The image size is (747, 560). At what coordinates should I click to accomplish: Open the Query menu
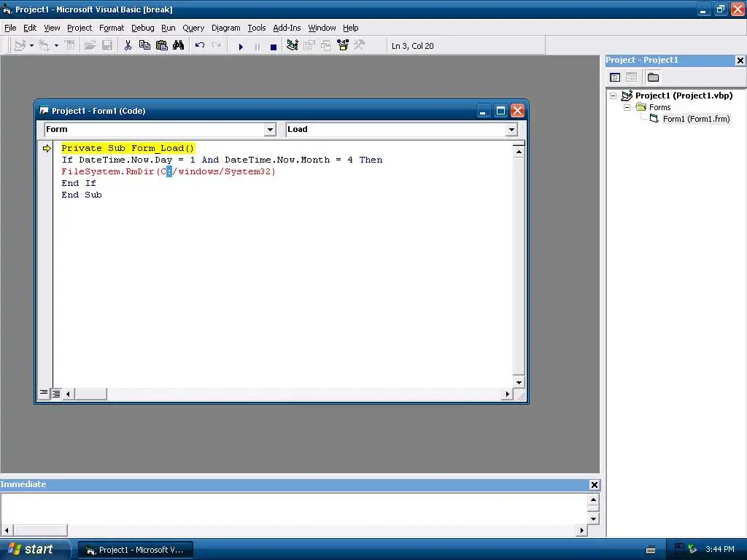193,28
